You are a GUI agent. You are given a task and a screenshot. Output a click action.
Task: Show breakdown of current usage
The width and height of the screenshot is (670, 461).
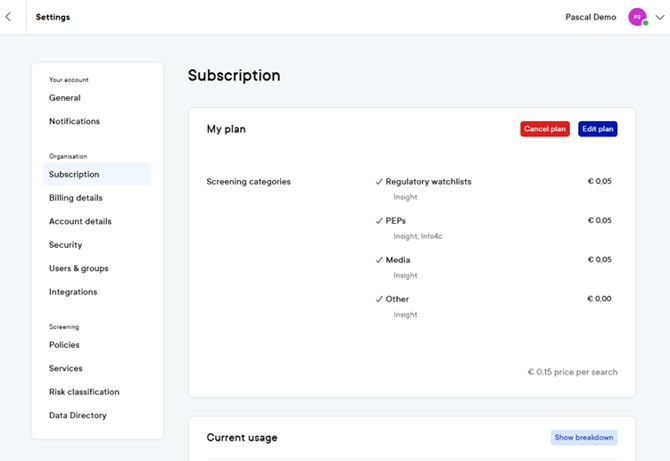coord(583,438)
